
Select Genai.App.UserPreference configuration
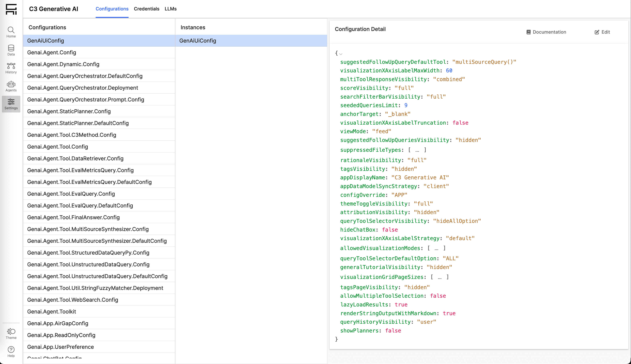60,347
